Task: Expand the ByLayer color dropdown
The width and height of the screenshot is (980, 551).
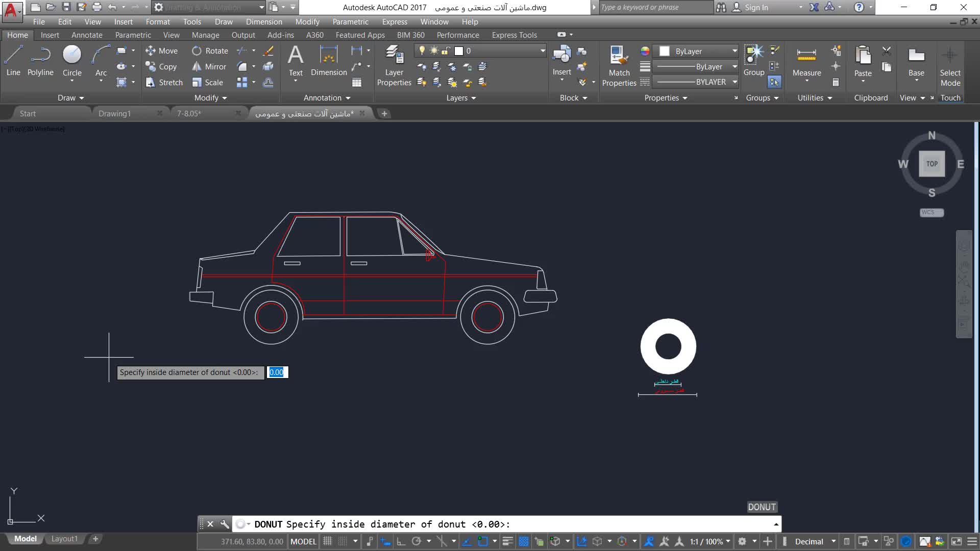Action: (734, 51)
